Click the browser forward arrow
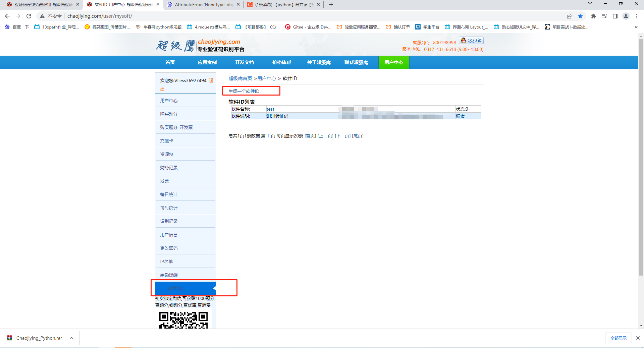Viewport: 644px width, 348px height. click(18, 16)
